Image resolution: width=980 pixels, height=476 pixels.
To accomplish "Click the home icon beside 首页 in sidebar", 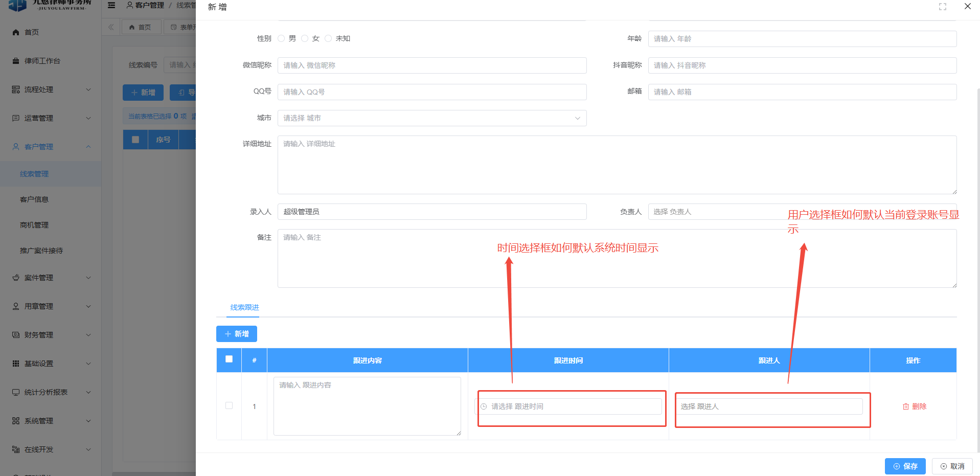I will (x=16, y=32).
